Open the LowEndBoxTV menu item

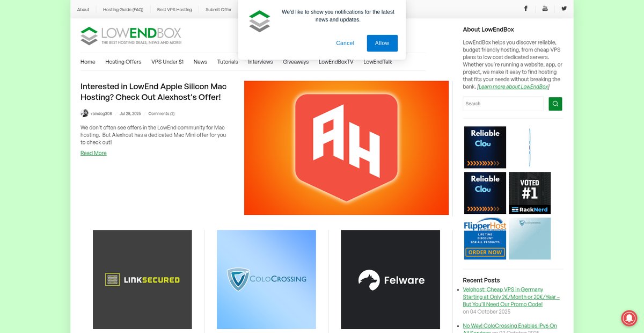[336, 62]
